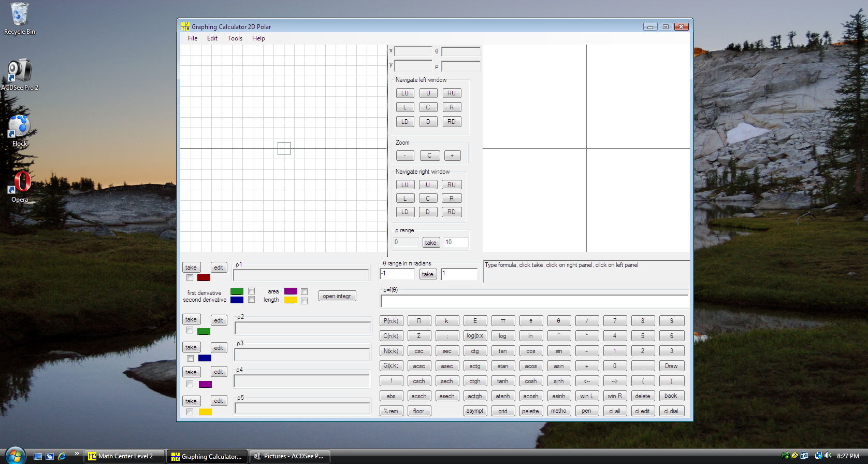The image size is (868, 464).
Task: Click the green first derivative color swatch
Action: pyautogui.click(x=237, y=291)
